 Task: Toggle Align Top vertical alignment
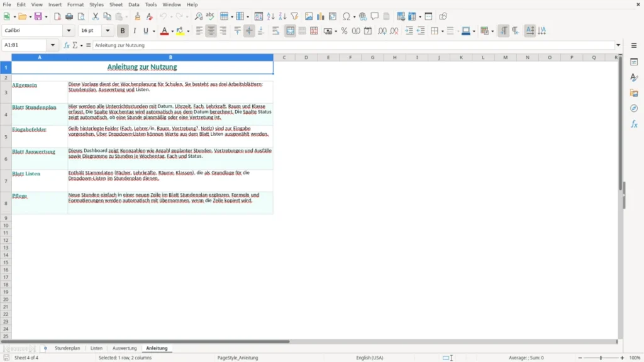(237, 31)
